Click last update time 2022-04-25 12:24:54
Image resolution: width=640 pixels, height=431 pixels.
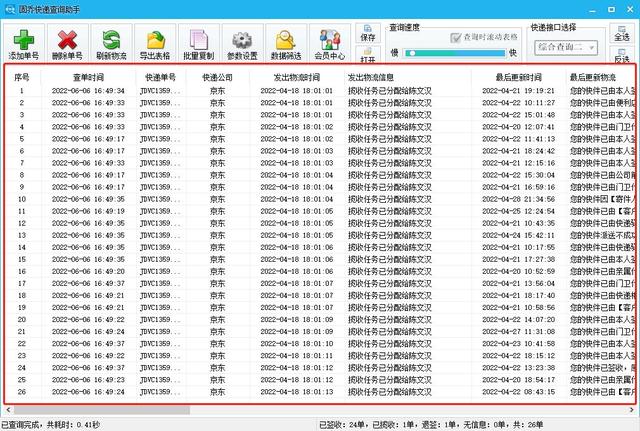point(518,211)
